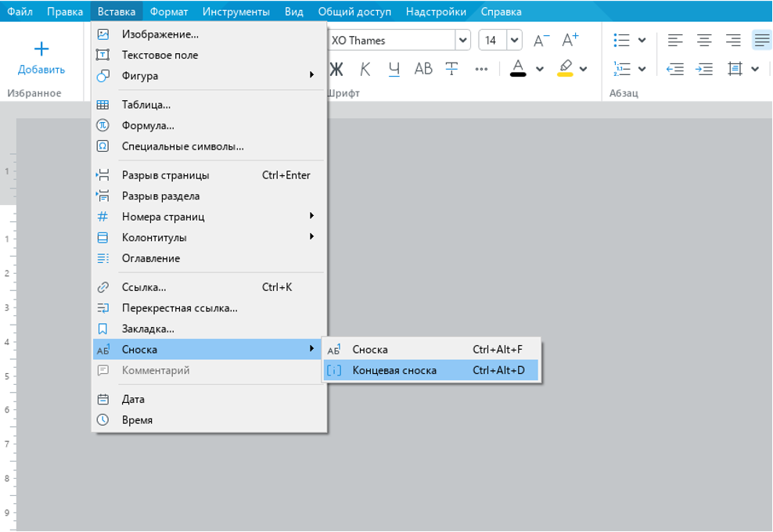The height and width of the screenshot is (532, 773).
Task: Open the Файл menu
Action: pos(20,11)
